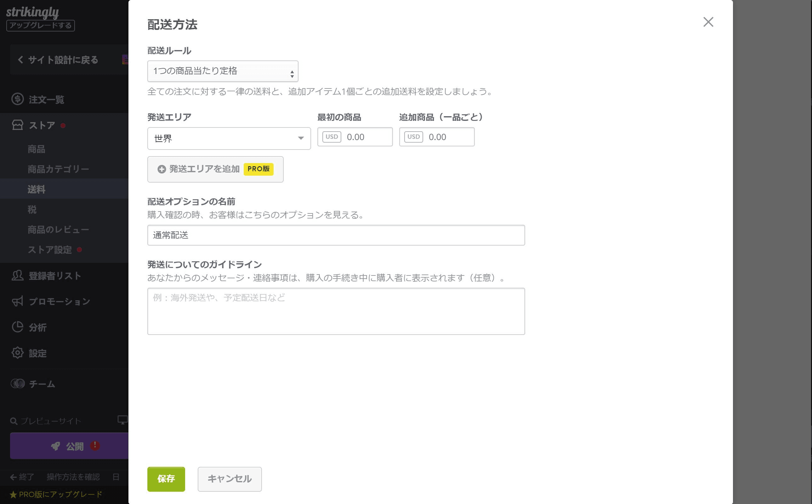Click the shipping guideline text area

tap(336, 311)
